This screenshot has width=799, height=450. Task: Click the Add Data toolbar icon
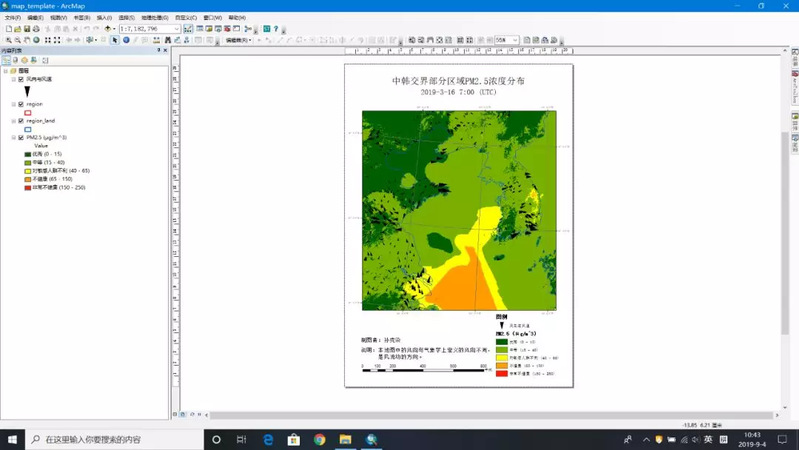click(x=108, y=29)
